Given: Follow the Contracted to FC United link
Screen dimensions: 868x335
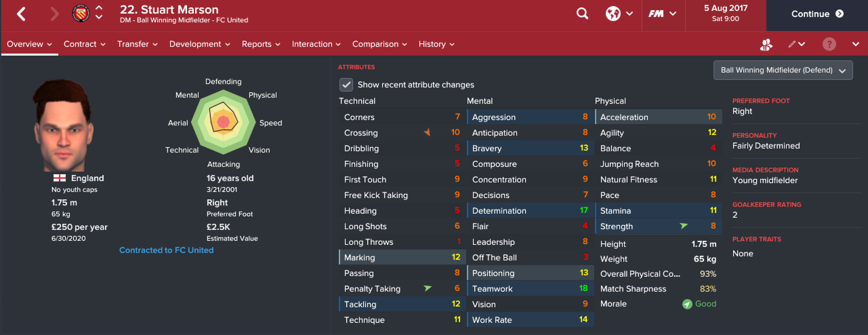Looking at the screenshot, I should coord(166,250).
